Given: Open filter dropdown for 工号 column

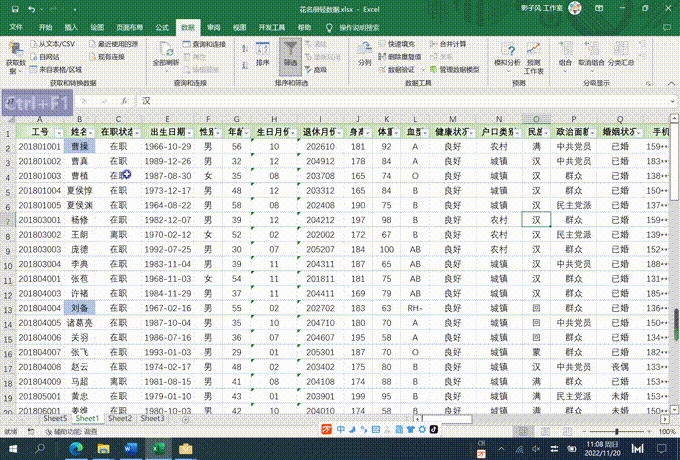Looking at the screenshot, I should pyautogui.click(x=59, y=133).
